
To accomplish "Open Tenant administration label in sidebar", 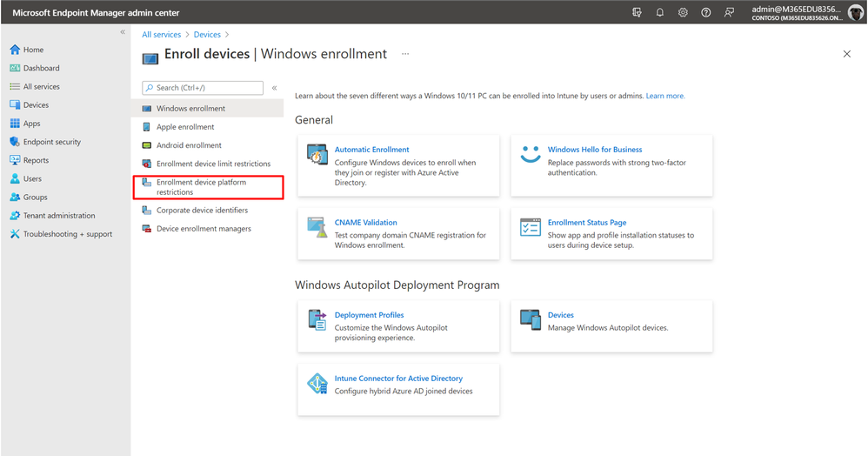I will coord(58,216).
